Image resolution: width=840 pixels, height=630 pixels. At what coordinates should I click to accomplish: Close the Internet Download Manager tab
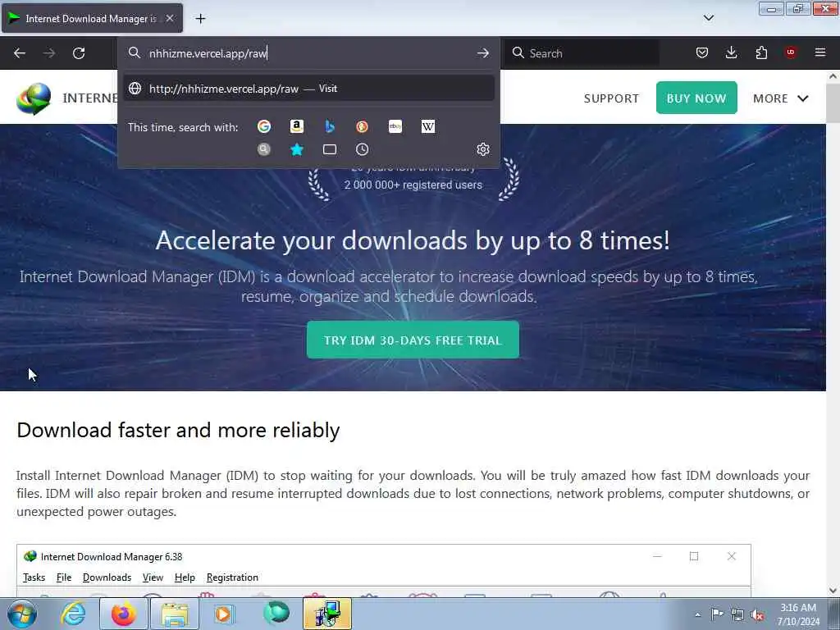(170, 18)
